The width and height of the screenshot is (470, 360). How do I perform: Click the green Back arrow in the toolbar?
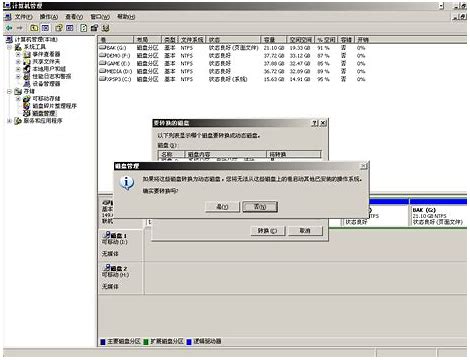(x=9, y=28)
